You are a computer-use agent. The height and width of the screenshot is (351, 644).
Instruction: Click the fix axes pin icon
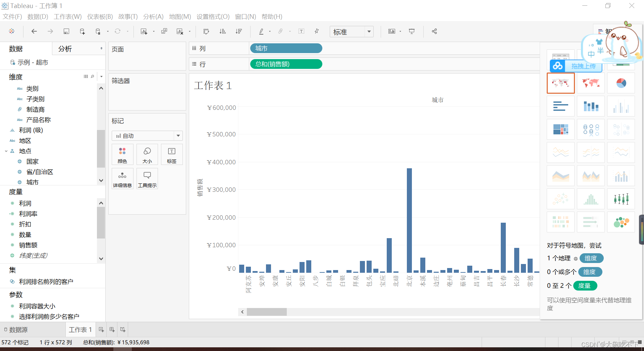(317, 31)
